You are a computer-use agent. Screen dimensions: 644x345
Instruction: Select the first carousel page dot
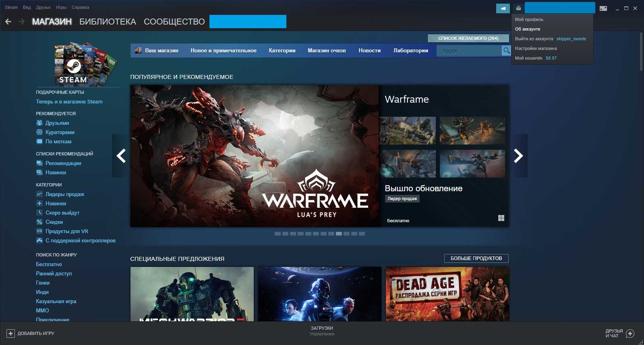click(277, 233)
